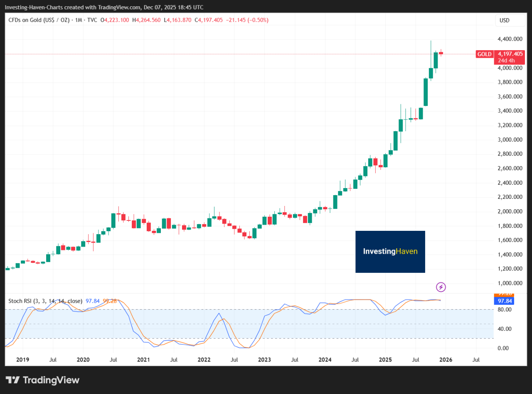Click the InvestingHaven watermark logo

(390, 252)
